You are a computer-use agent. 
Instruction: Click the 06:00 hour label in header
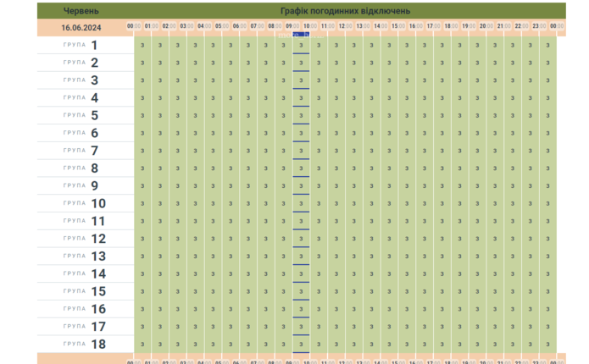[x=240, y=27]
